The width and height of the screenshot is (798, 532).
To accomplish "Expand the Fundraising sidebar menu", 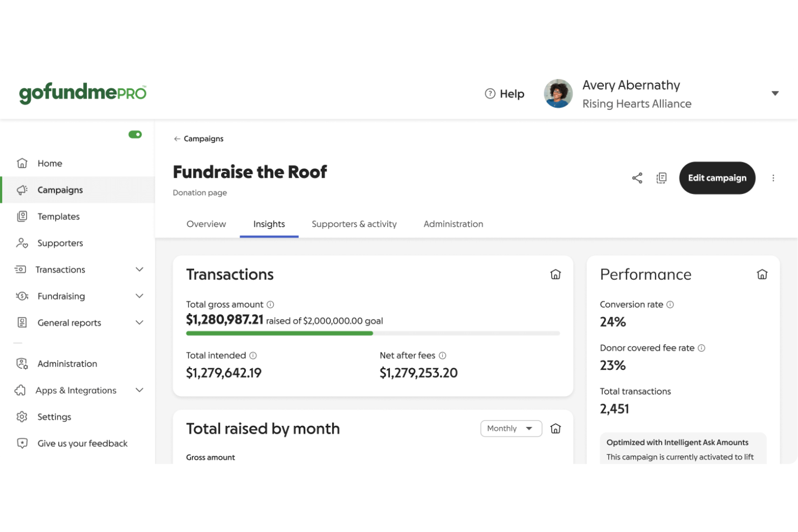I will click(x=140, y=296).
